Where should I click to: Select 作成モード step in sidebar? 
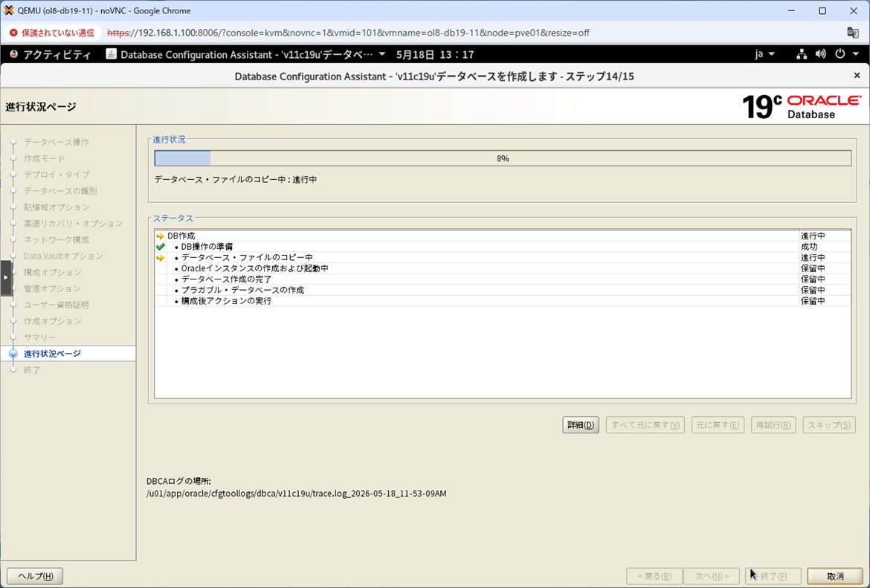click(45, 158)
